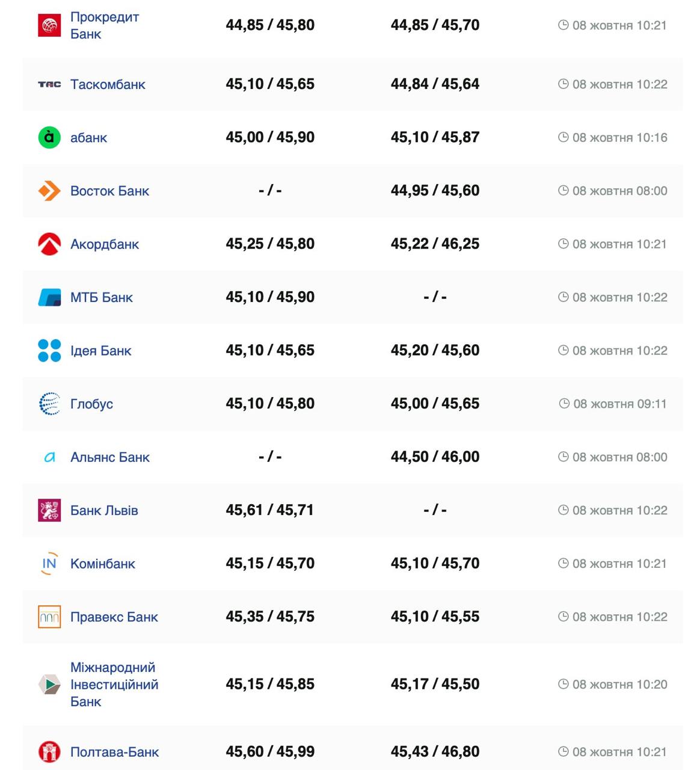700x770 pixels.
Task: Click the Комінбанк IN logo icon
Action: pos(49,564)
